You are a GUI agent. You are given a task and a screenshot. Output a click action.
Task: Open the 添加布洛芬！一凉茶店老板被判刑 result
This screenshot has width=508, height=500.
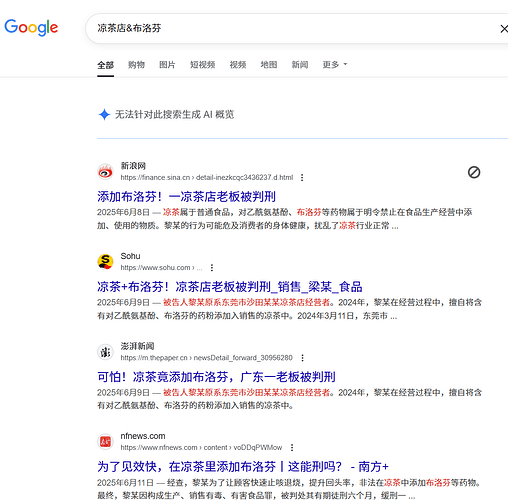point(186,197)
